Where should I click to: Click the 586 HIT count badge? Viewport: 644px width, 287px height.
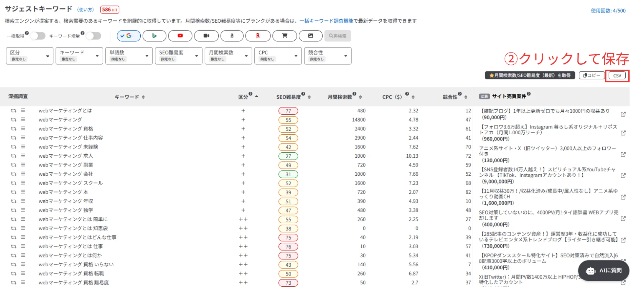click(110, 10)
